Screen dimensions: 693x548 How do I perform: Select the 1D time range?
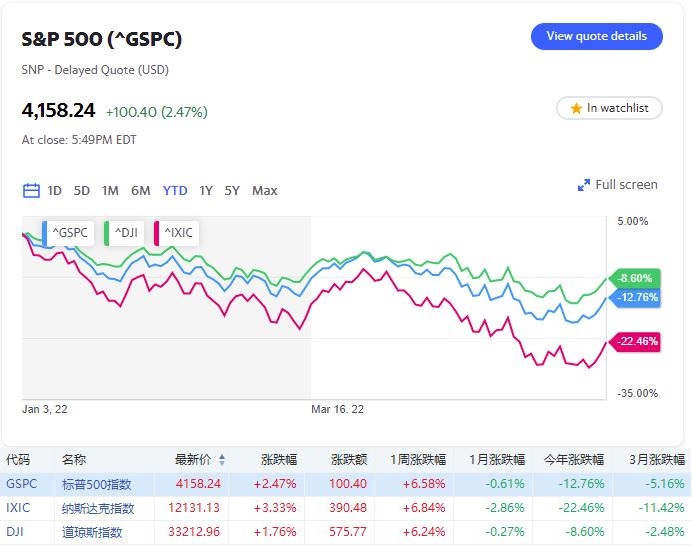click(55, 191)
